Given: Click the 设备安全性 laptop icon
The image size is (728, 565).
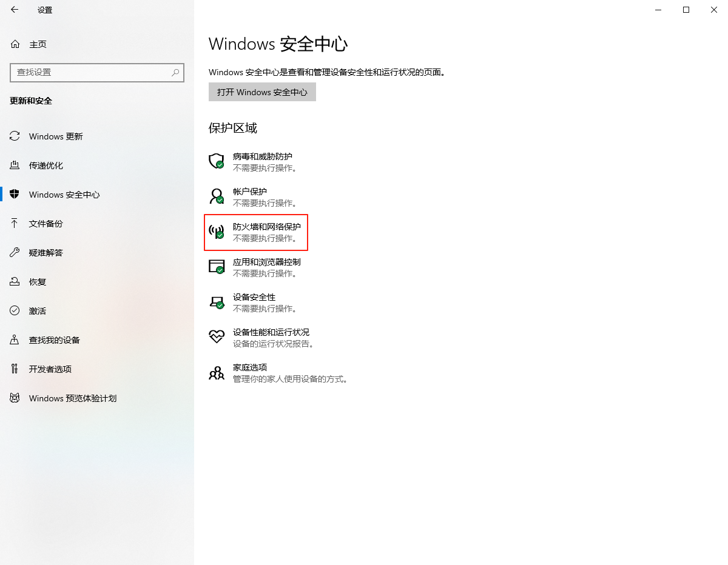Looking at the screenshot, I should tap(217, 301).
